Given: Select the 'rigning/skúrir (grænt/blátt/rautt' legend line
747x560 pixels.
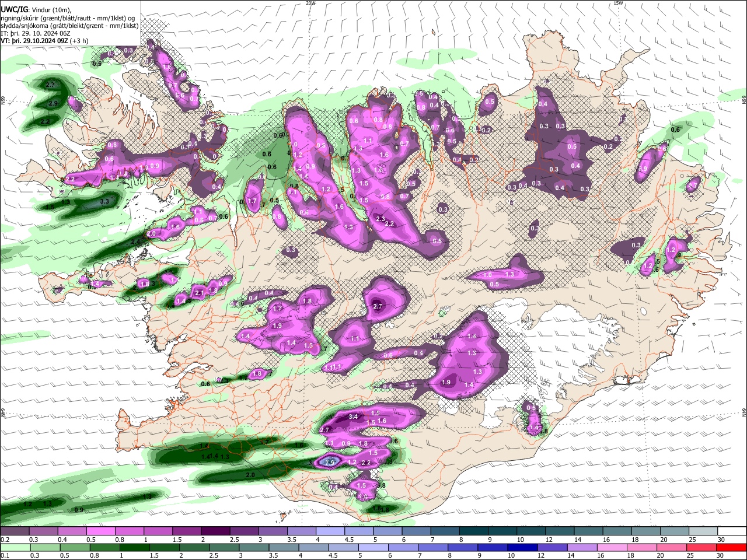Looking at the screenshot, I should tap(68, 18).
